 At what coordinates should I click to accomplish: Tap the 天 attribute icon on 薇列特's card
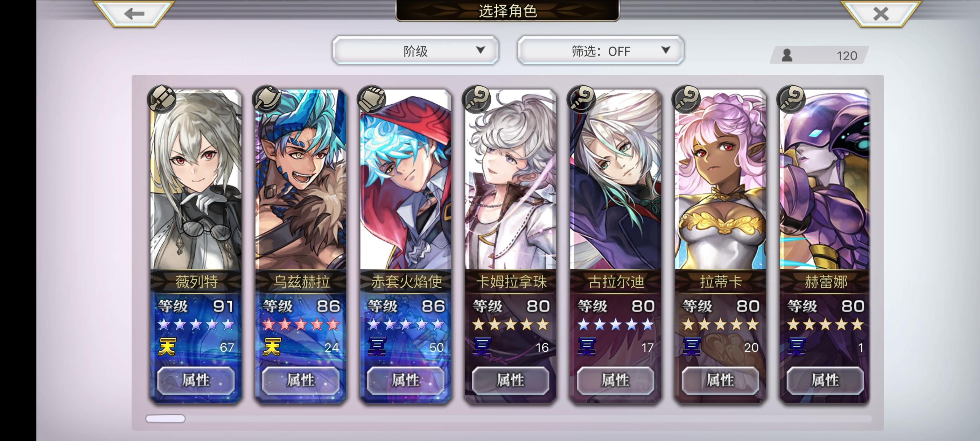167,346
